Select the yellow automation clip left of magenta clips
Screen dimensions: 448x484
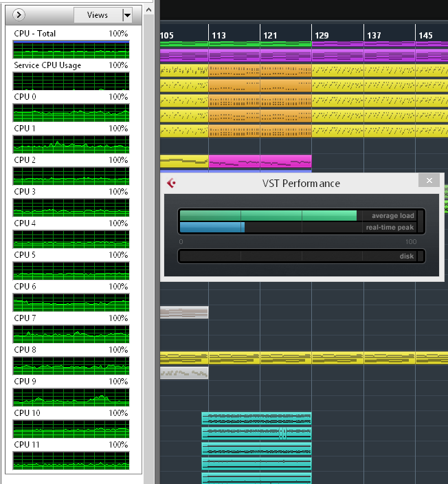click(x=184, y=162)
